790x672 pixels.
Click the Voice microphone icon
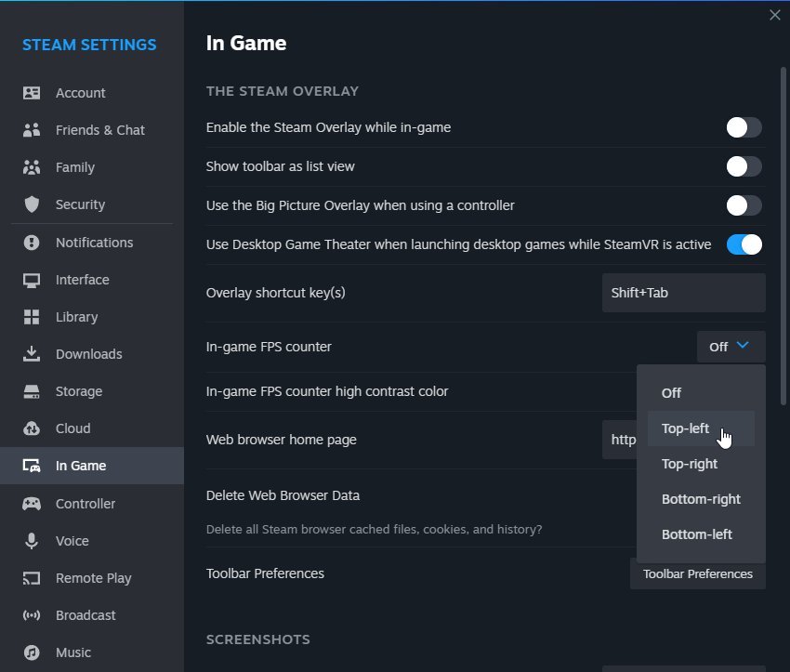[x=32, y=541]
